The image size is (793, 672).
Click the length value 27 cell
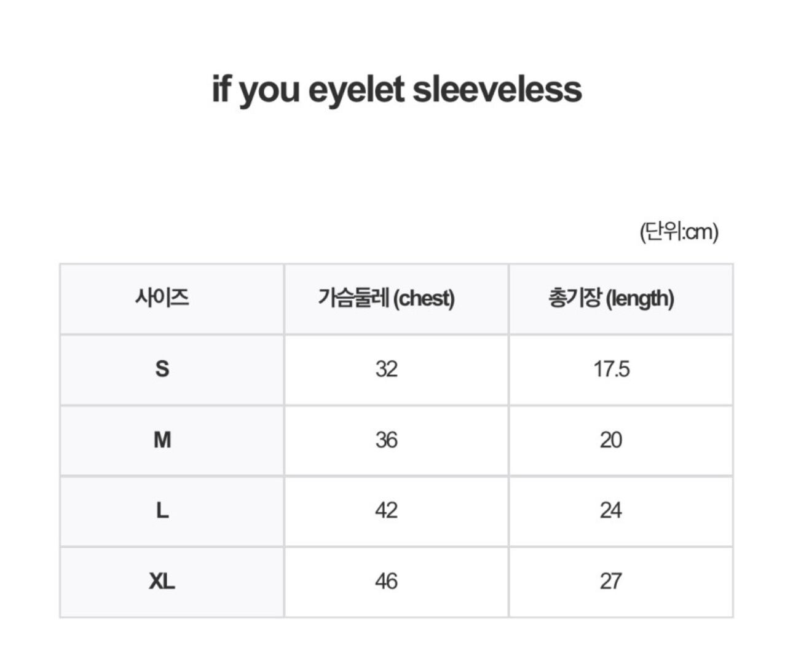[x=611, y=581]
